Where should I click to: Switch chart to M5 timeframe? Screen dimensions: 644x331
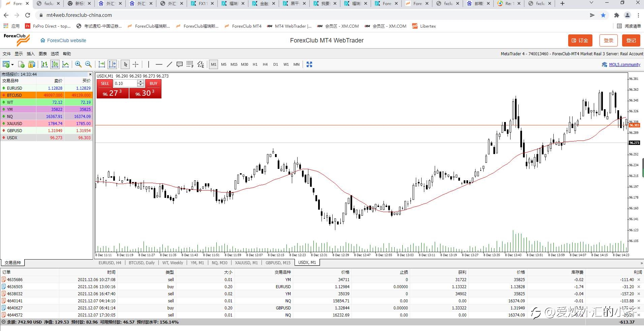(224, 64)
